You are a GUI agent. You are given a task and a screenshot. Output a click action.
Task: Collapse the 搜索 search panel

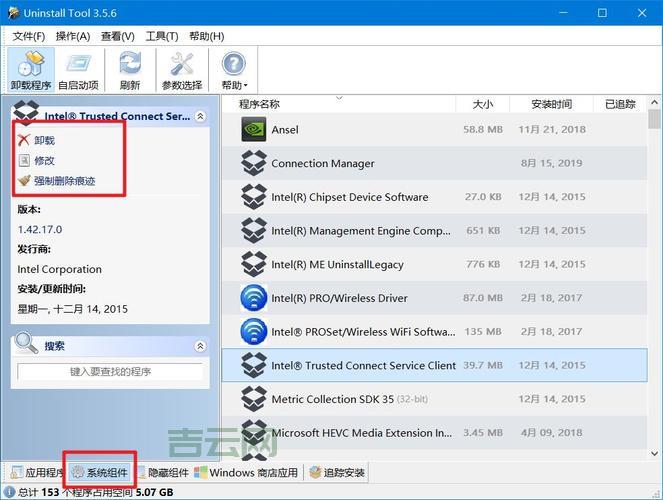200,346
